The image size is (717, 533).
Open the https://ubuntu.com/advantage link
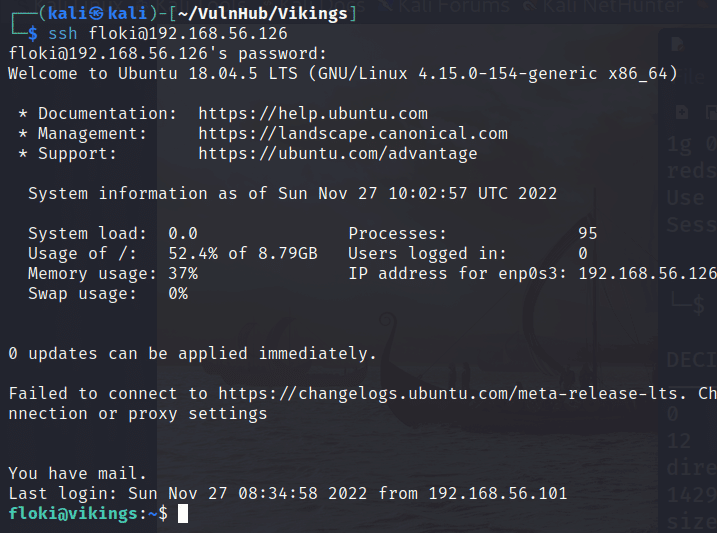[337, 154]
